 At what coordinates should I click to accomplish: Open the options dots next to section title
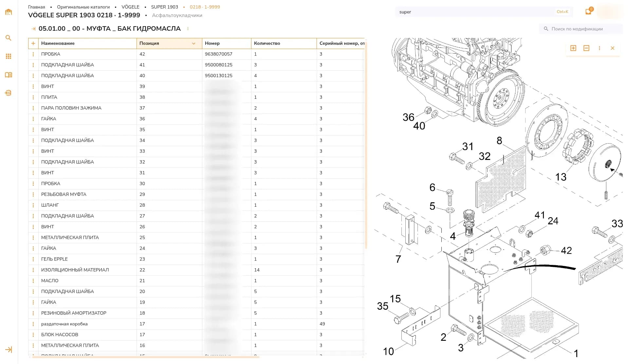coord(188,29)
